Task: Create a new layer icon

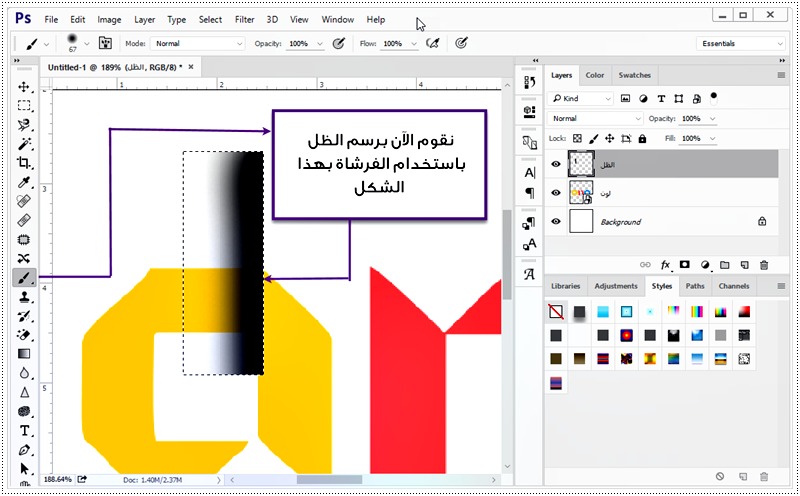Action: (744, 265)
